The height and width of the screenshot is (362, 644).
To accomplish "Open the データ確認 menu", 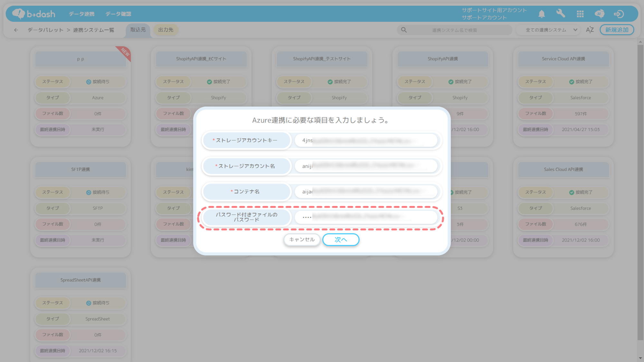I will 118,14.
